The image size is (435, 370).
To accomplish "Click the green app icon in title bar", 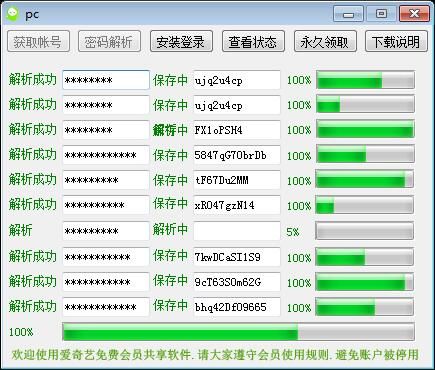I will 13,14.
